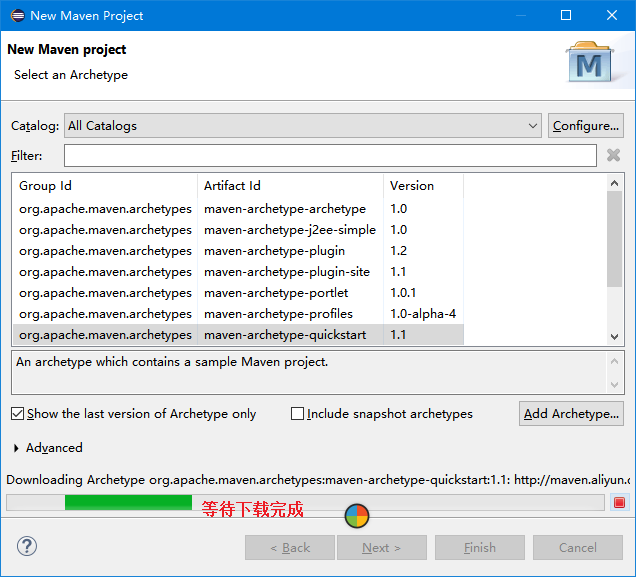Clear the filter with the X icon
Screen dimensions: 636x577
pyautogui.click(x=613, y=155)
